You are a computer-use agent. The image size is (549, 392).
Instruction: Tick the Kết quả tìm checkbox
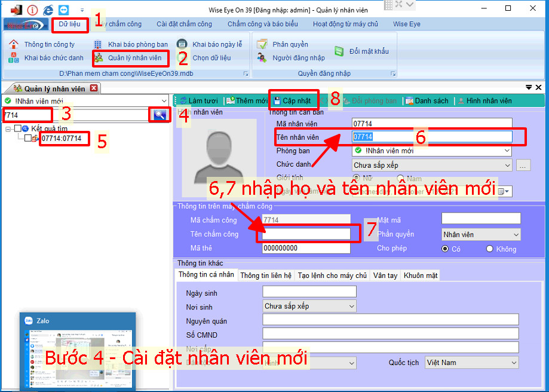click(x=17, y=128)
